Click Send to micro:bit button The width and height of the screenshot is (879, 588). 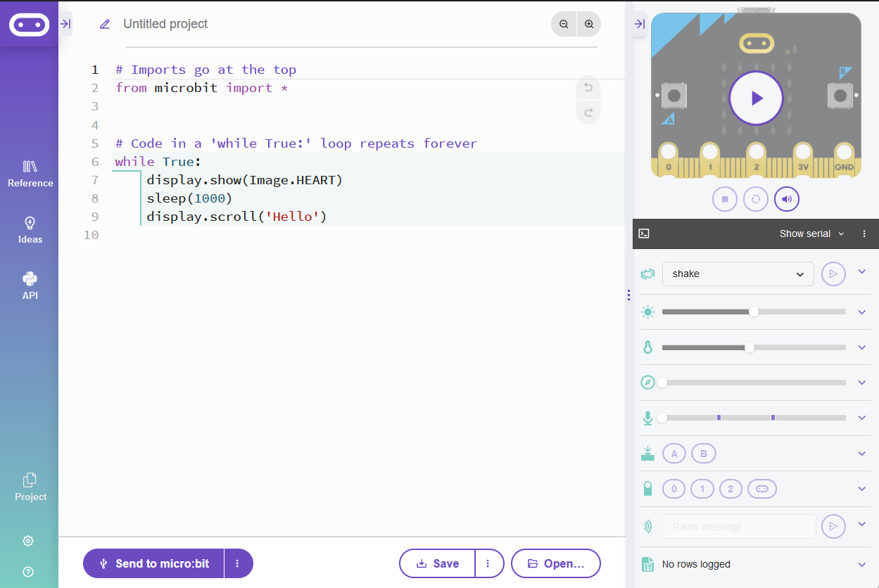point(154,563)
